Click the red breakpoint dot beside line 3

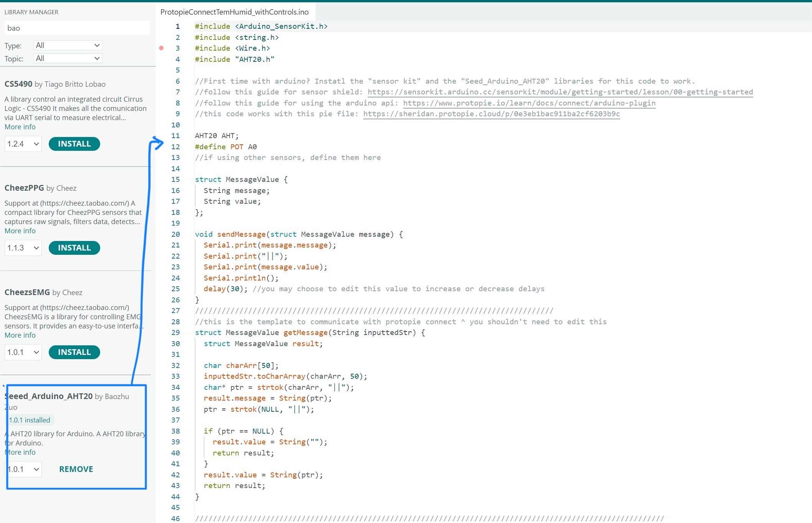coord(160,48)
